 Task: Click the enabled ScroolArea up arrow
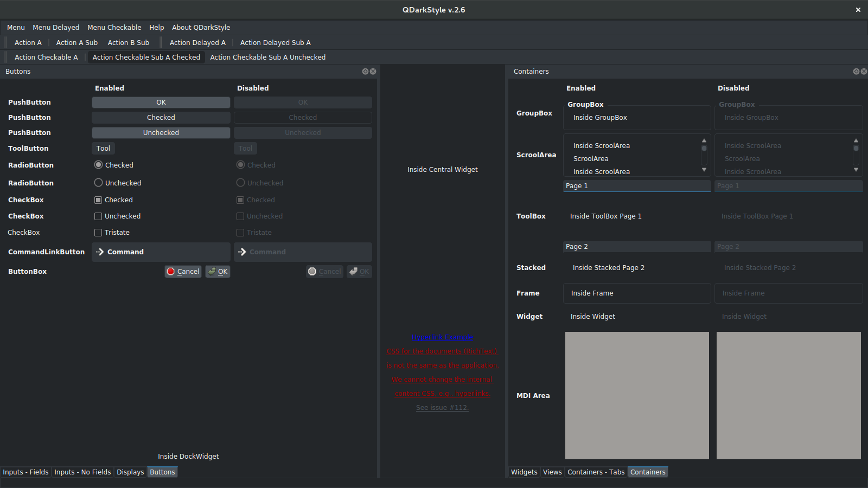point(704,140)
